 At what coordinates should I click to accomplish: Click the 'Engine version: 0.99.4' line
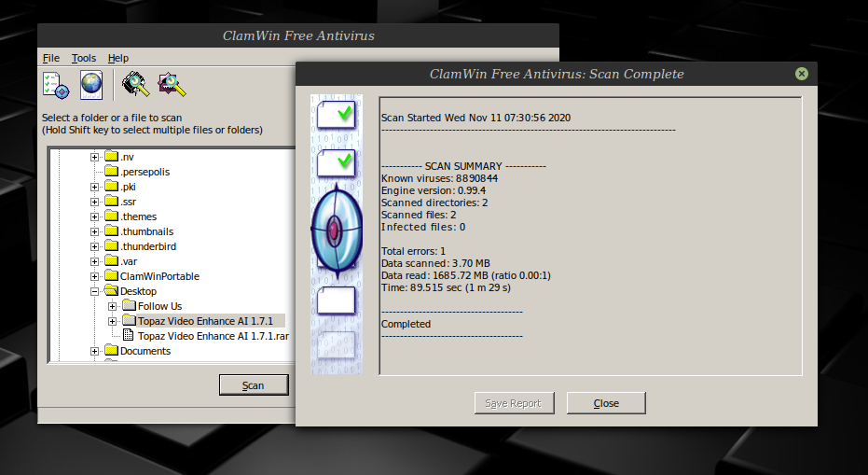point(434,191)
